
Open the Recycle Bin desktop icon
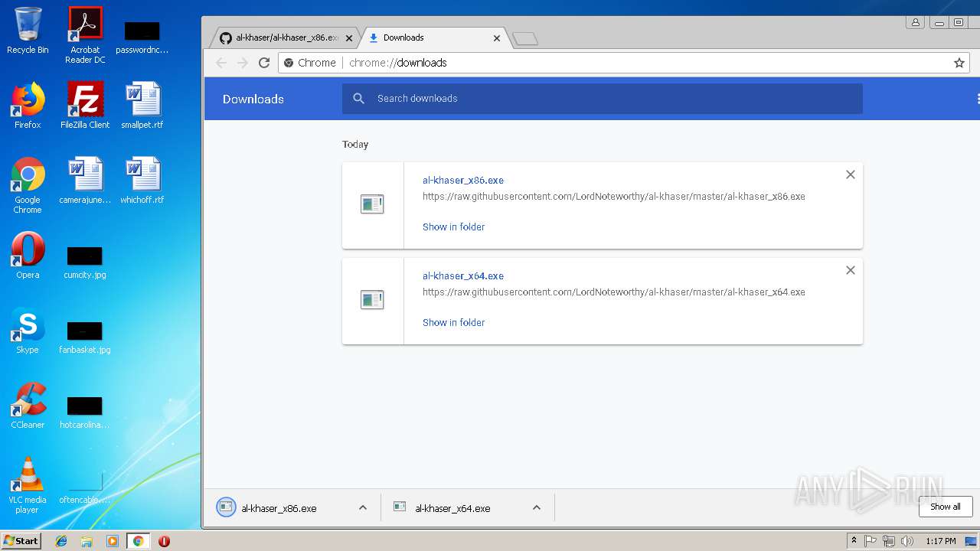click(28, 31)
